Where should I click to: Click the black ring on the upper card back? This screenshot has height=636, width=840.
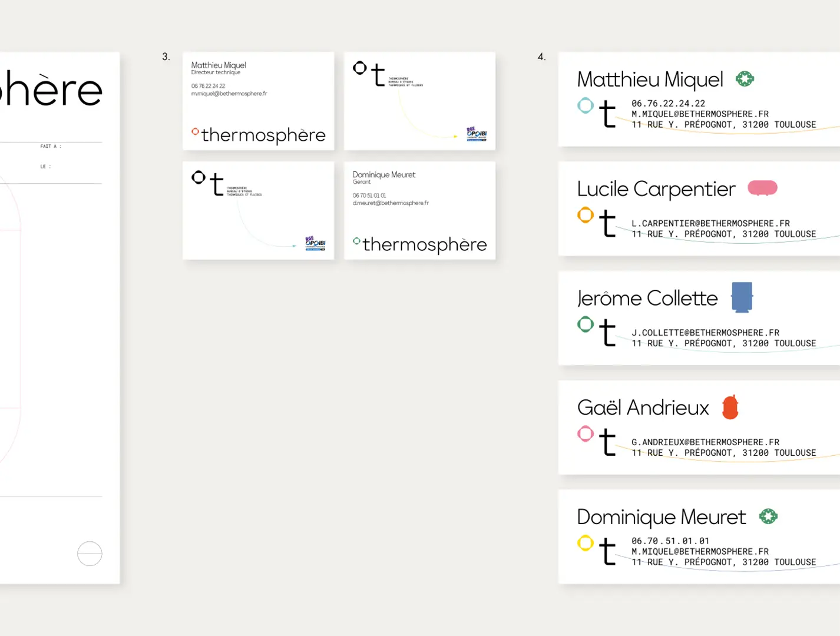(359, 68)
